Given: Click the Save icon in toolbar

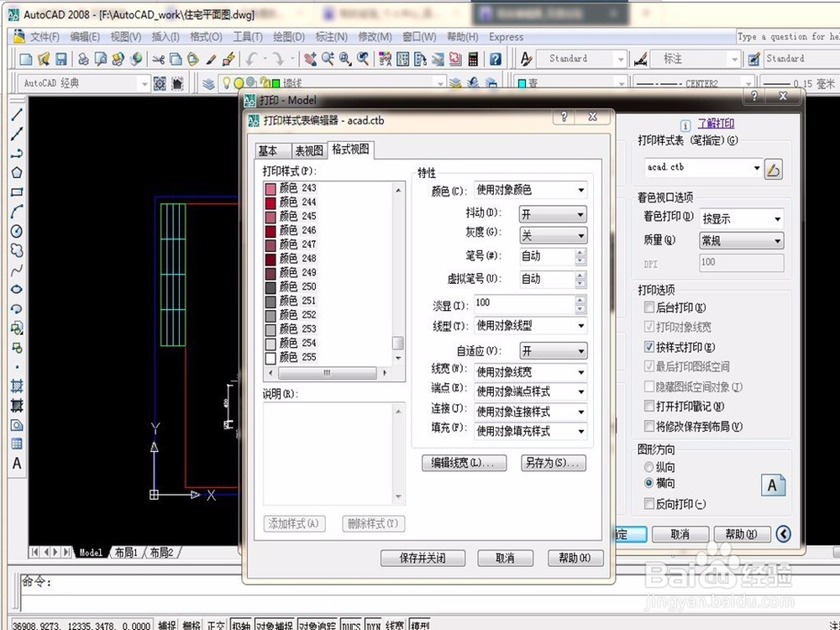Looking at the screenshot, I should click(61, 59).
